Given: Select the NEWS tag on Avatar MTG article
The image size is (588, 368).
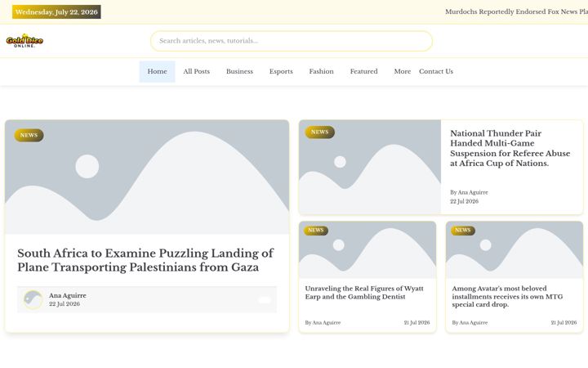Looking at the screenshot, I should click(x=463, y=230).
